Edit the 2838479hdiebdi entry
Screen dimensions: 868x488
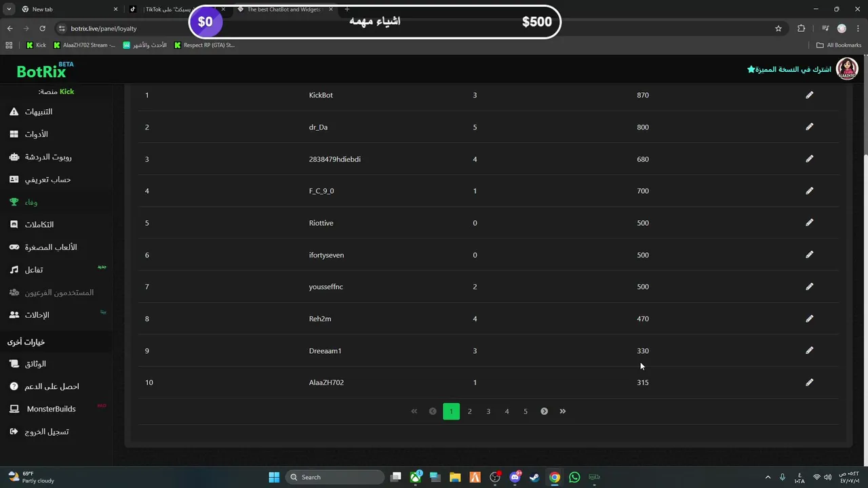809,159
